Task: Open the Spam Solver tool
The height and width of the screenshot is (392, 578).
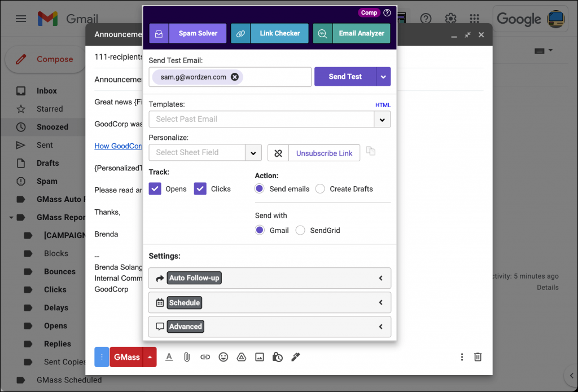Action: pos(197,33)
